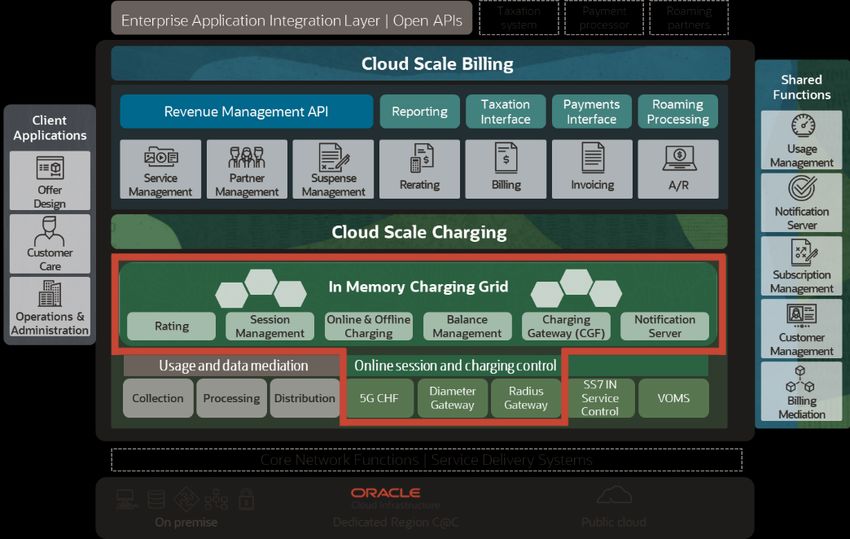
Task: Click the A/R laptop dollar icon
Action: 679,159
